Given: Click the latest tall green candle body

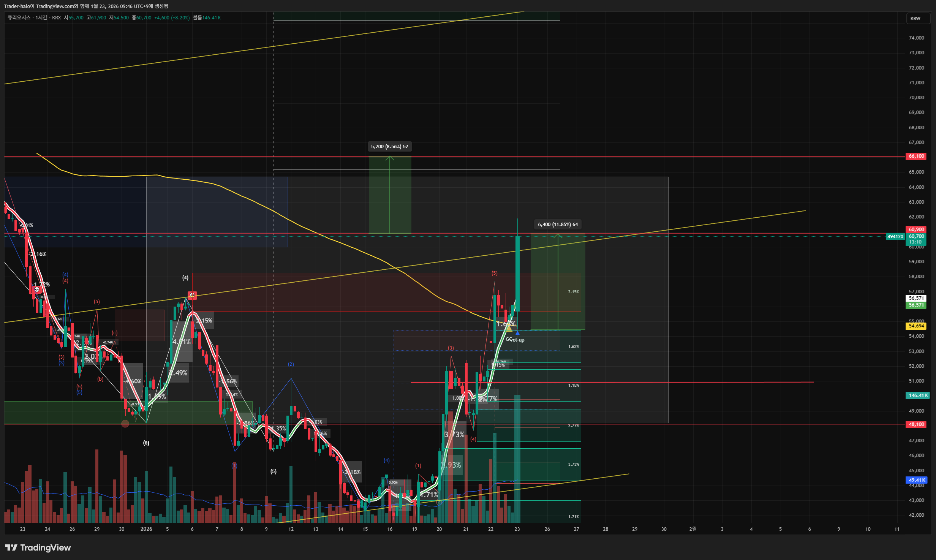Looking at the screenshot, I should (x=517, y=274).
